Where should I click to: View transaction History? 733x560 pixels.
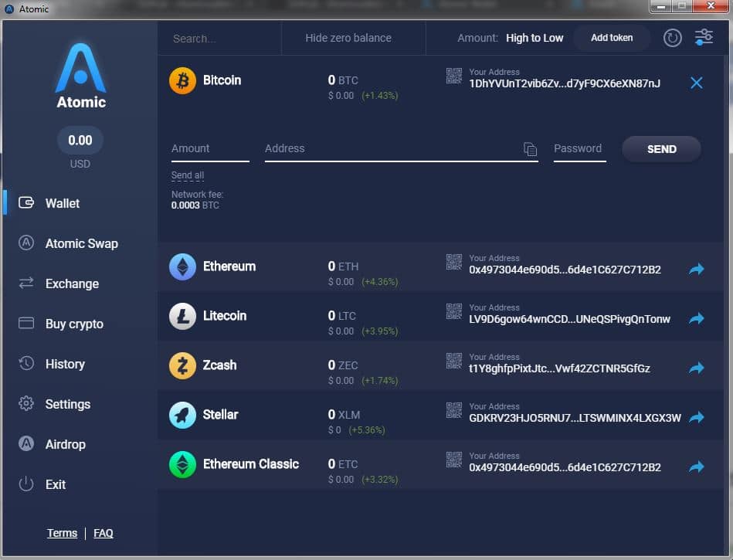coord(65,364)
